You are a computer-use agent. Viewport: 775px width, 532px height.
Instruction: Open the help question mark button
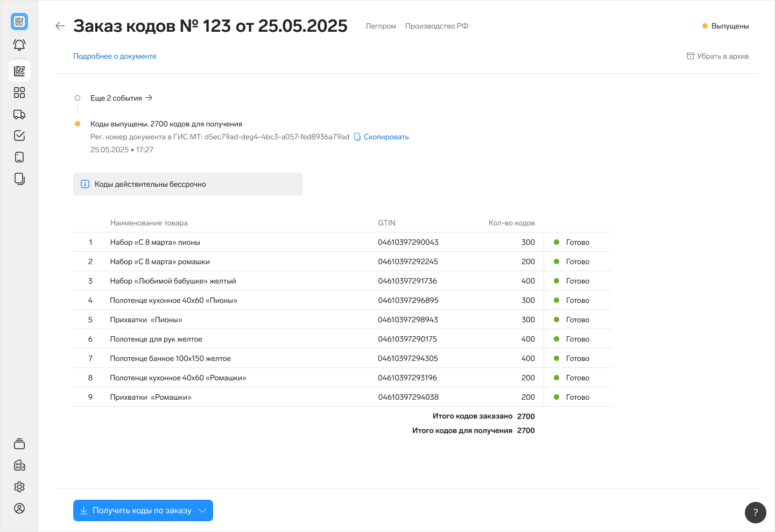(755, 513)
